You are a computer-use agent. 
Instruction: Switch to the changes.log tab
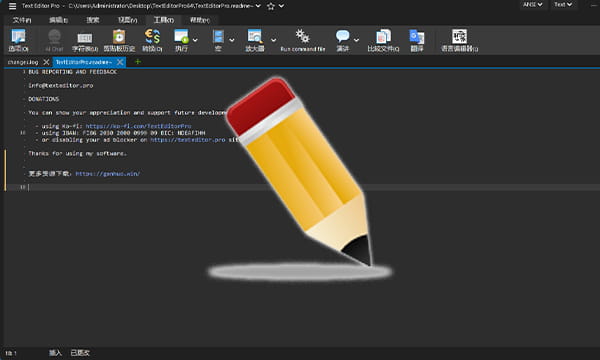click(23, 62)
